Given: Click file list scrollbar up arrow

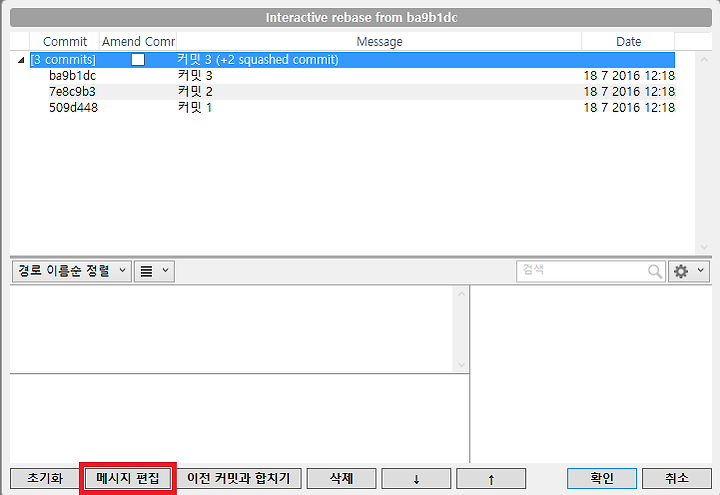Looking at the screenshot, I should click(461, 294).
